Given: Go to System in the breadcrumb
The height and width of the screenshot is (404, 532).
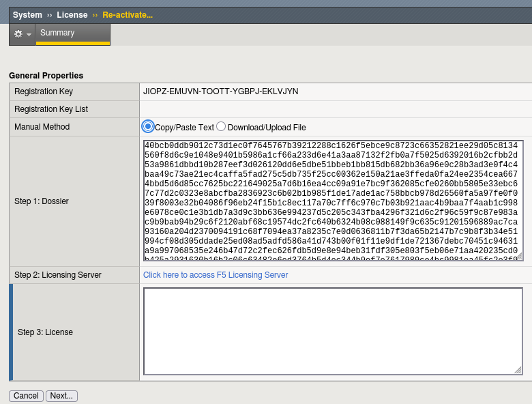Looking at the screenshot, I should [27, 15].
